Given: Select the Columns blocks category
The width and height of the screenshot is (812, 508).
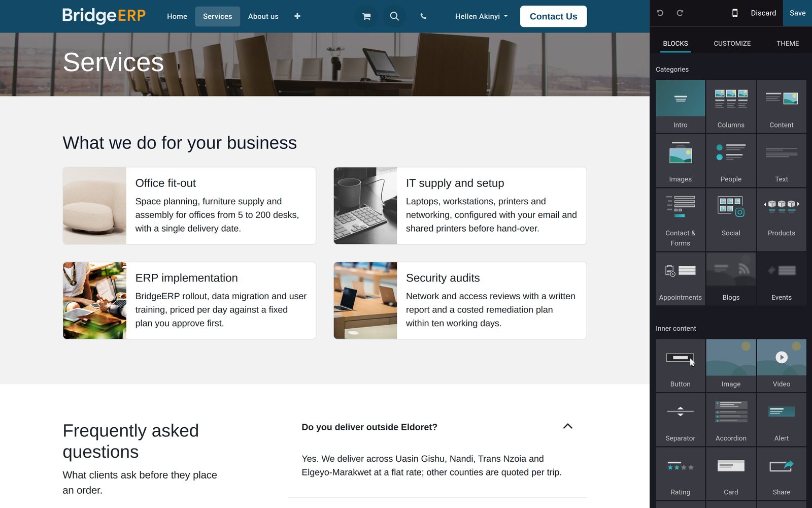Looking at the screenshot, I should pos(731,106).
